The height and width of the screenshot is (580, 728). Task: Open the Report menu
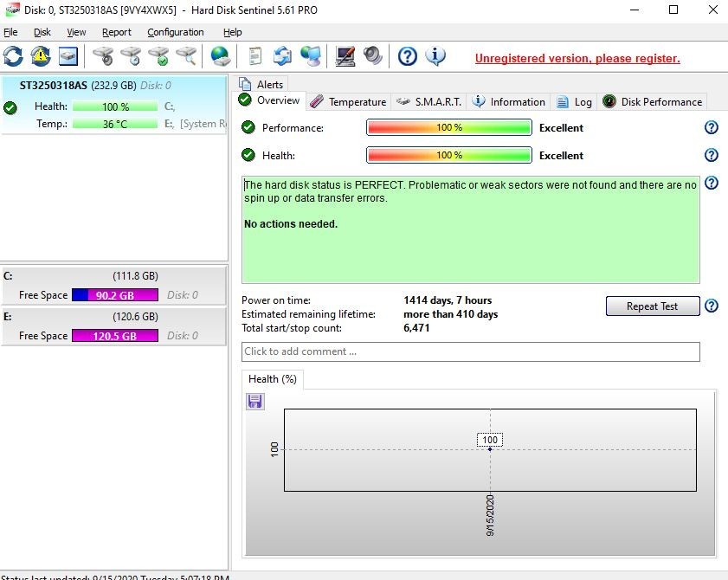click(117, 32)
